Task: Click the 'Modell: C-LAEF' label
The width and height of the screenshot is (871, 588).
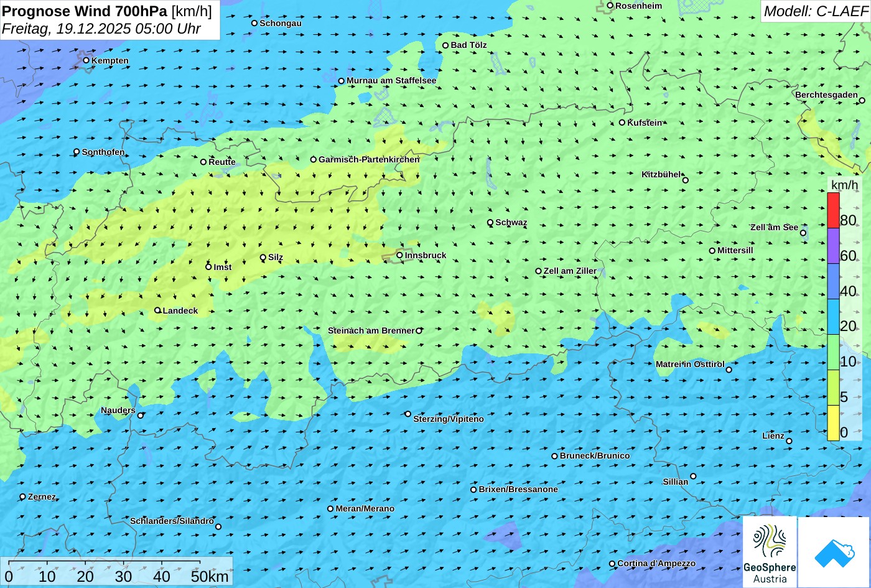Action: 815,11
